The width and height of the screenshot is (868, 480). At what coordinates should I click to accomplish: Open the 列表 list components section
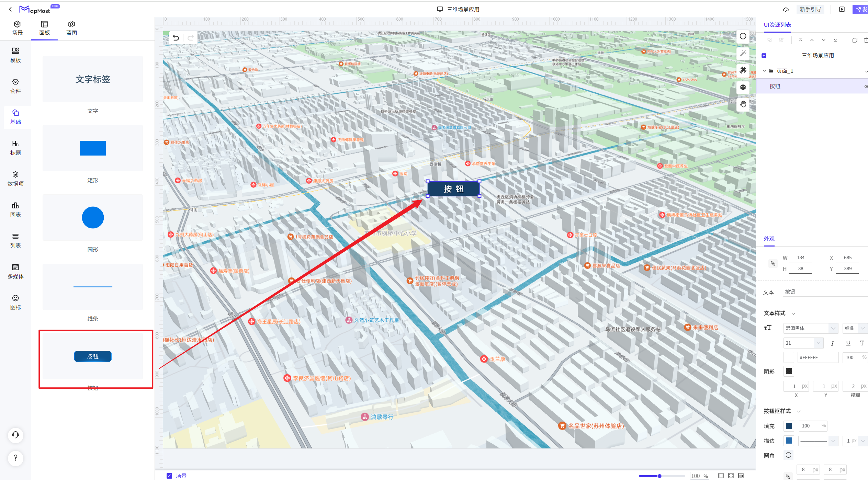15,241
